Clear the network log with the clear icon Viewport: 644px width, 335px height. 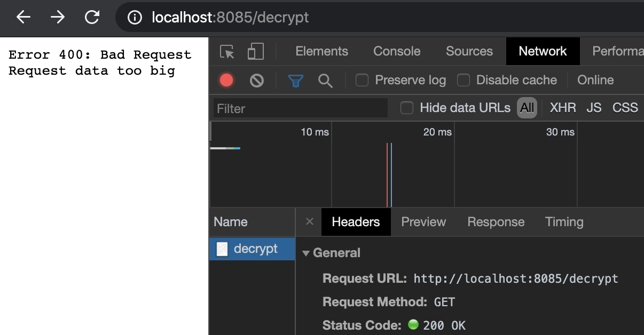[257, 80]
